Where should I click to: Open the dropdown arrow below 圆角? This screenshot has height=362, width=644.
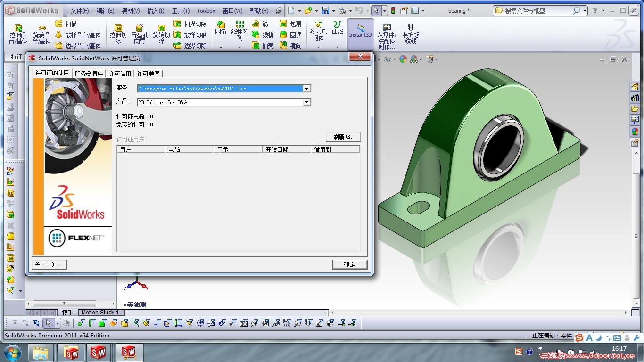(x=221, y=47)
